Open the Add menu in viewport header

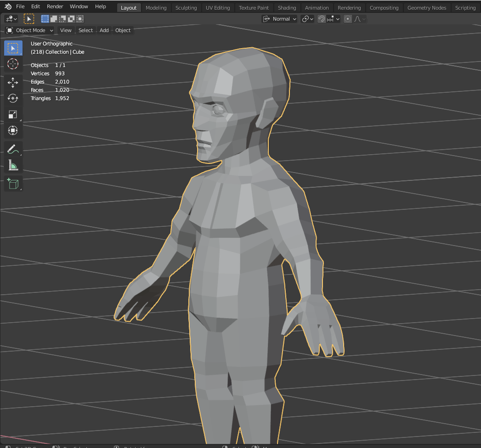click(104, 30)
